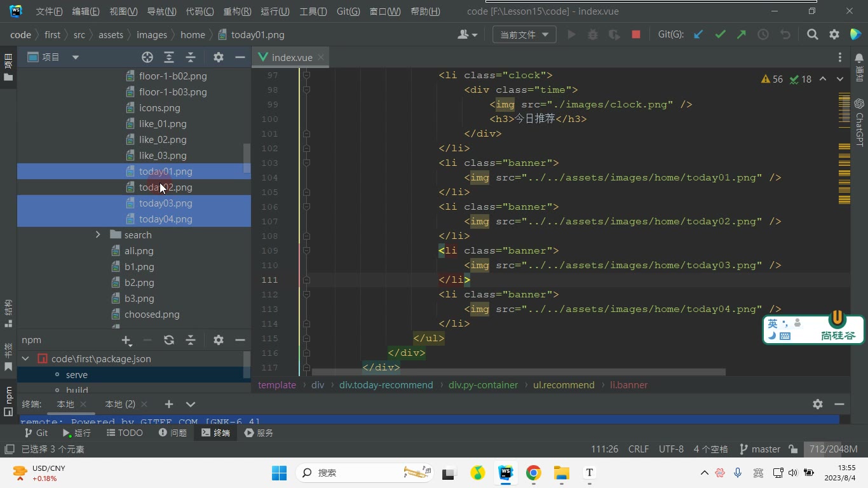
Task: Click locate file target icon in project panel
Action: (147, 57)
